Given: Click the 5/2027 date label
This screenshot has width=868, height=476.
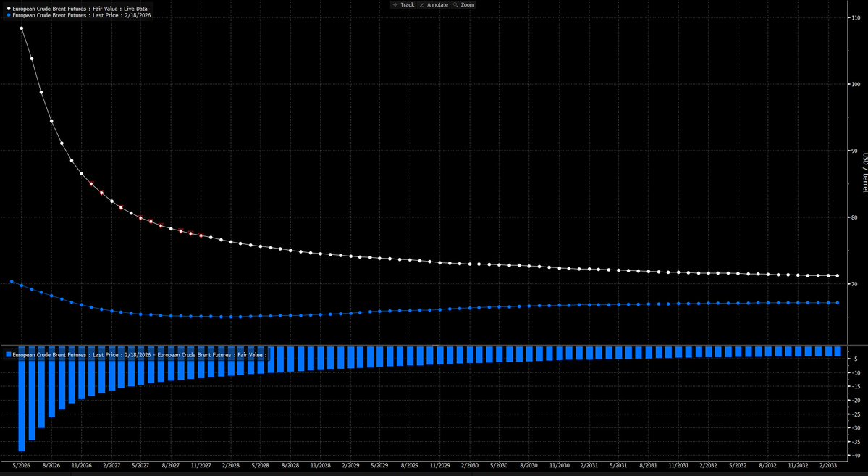Looking at the screenshot, I should [x=140, y=467].
